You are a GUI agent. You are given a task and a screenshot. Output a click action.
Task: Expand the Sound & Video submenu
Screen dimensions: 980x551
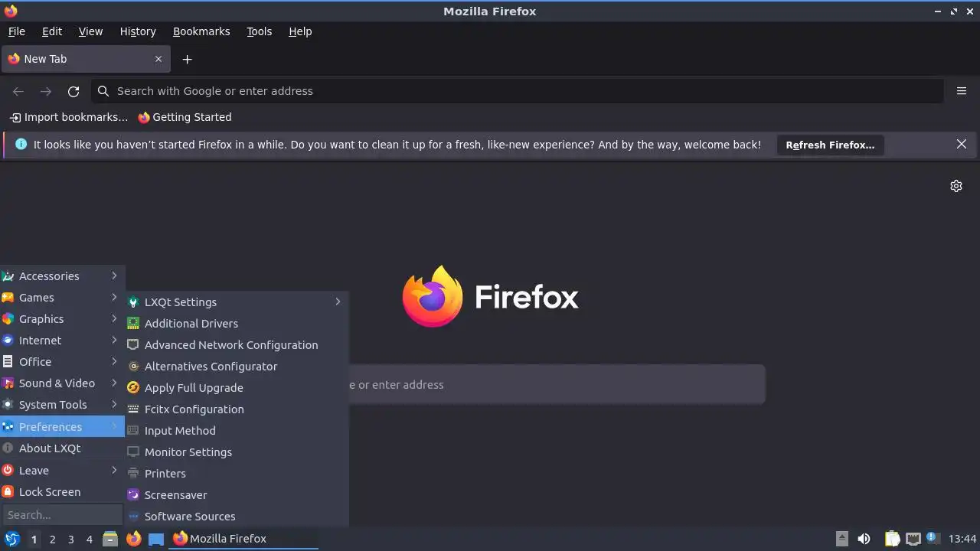pos(62,383)
